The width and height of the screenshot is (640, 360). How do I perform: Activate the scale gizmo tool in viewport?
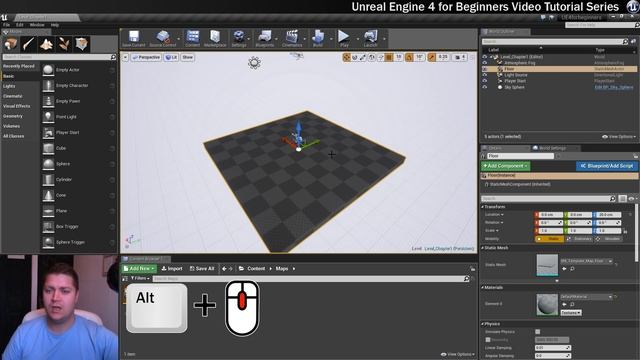pyautogui.click(x=363, y=58)
